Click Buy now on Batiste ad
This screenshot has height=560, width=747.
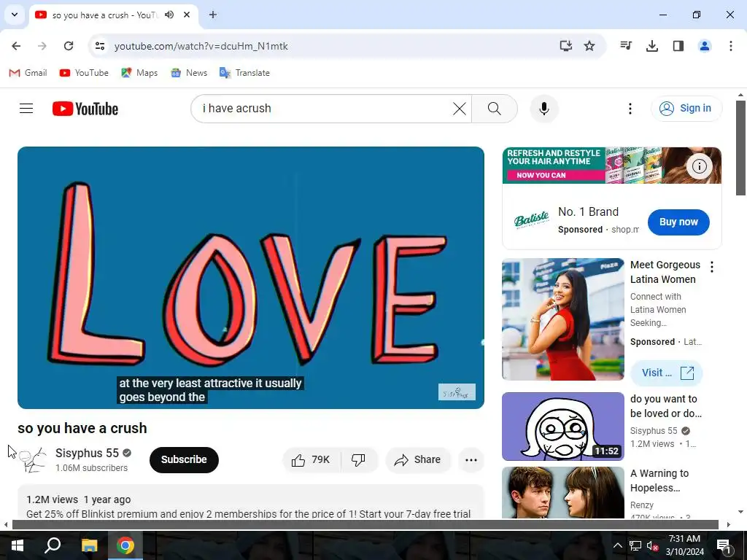tap(678, 222)
